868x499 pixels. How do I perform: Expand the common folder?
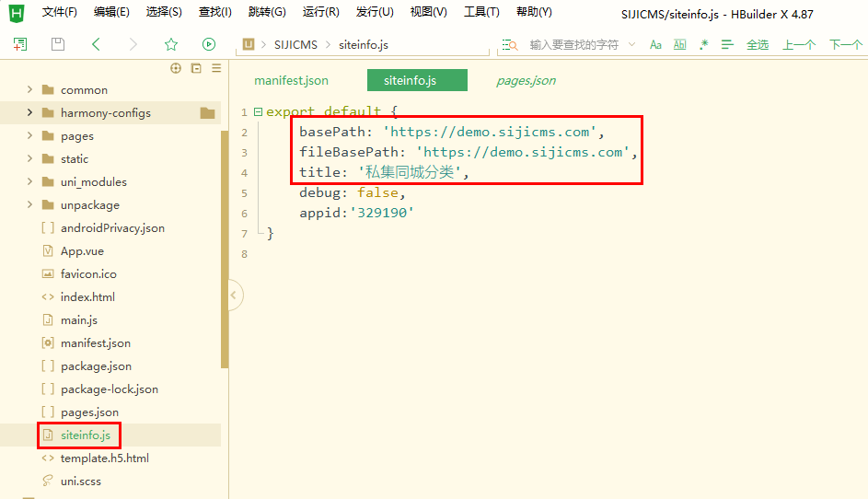(x=29, y=89)
